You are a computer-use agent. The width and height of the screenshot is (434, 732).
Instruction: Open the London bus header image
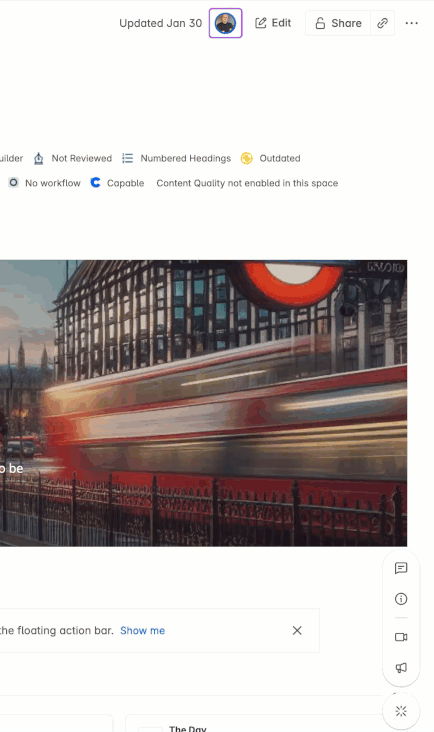point(203,403)
